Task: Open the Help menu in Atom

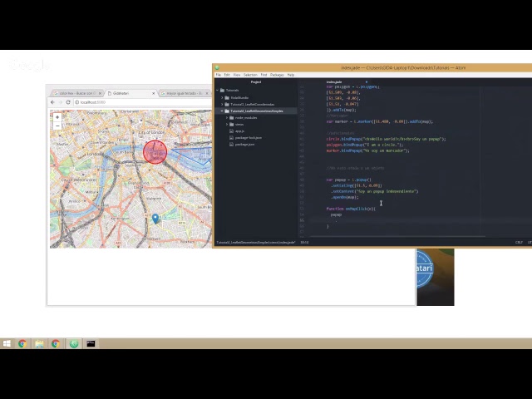Action: point(291,75)
